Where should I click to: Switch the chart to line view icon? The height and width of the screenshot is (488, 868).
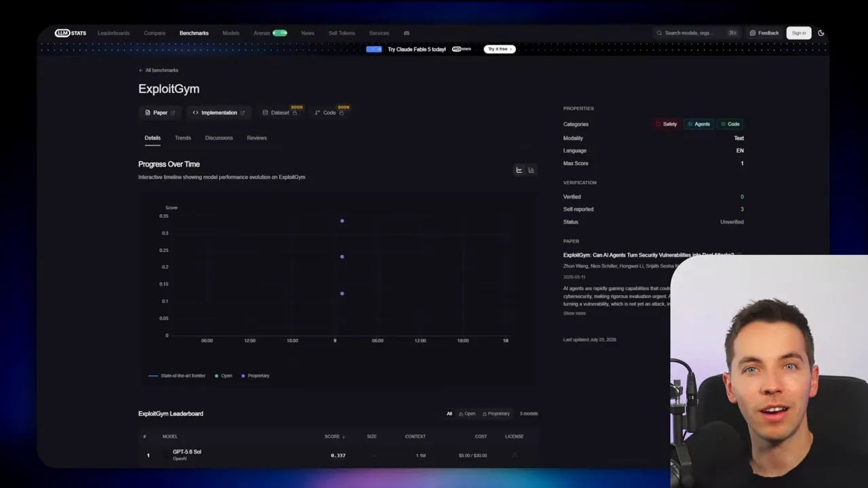[x=519, y=170]
